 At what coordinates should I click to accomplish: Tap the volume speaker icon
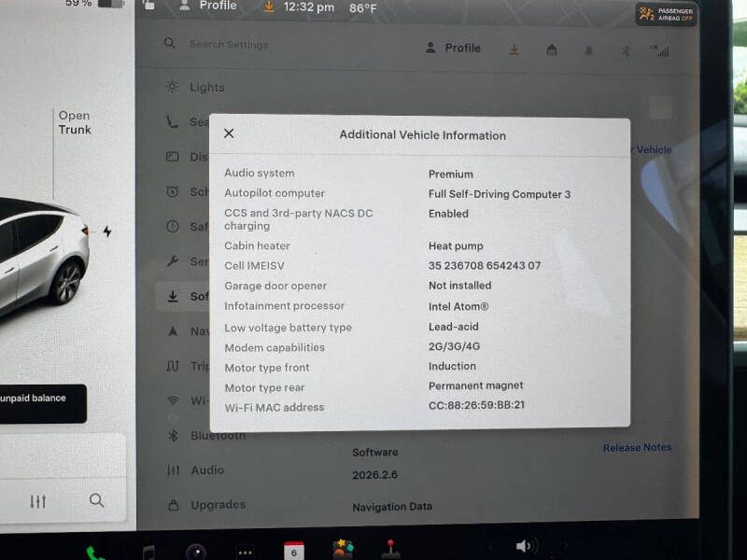[x=527, y=546]
